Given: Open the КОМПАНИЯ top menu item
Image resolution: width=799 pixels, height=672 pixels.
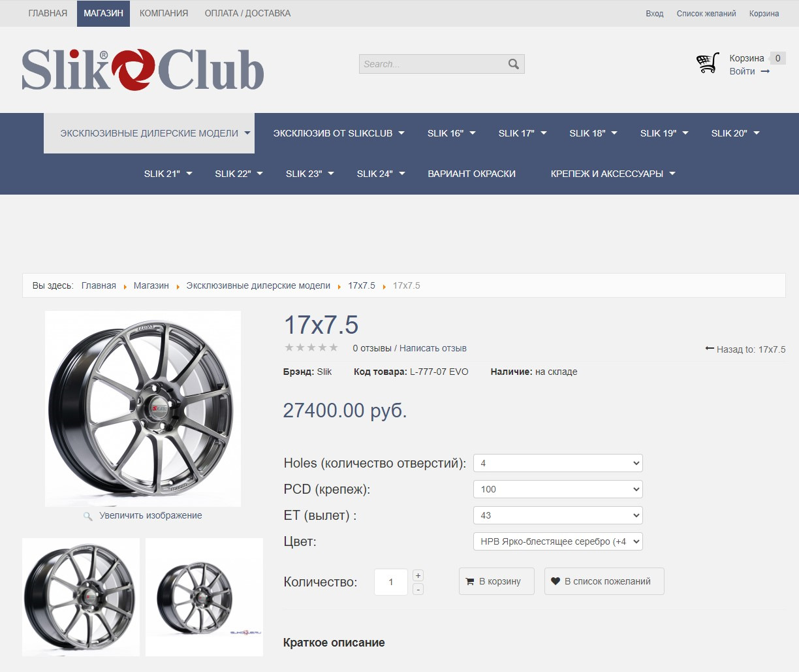Looking at the screenshot, I should pos(164,13).
